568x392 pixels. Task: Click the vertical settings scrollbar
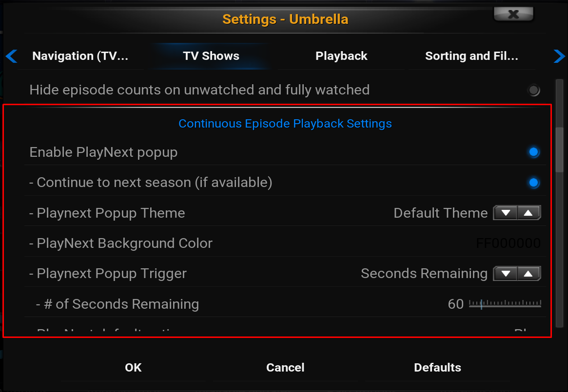click(559, 149)
